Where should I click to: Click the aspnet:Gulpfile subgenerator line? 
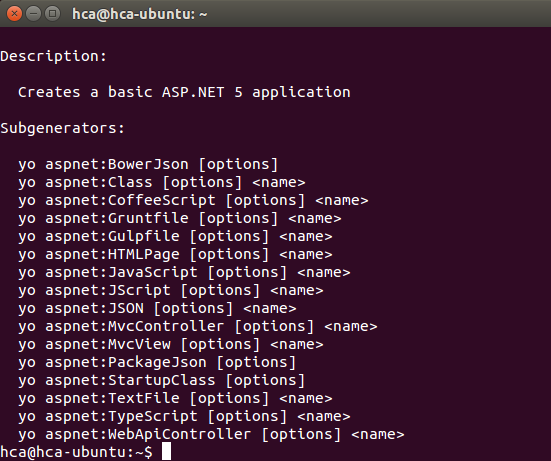(x=175, y=236)
